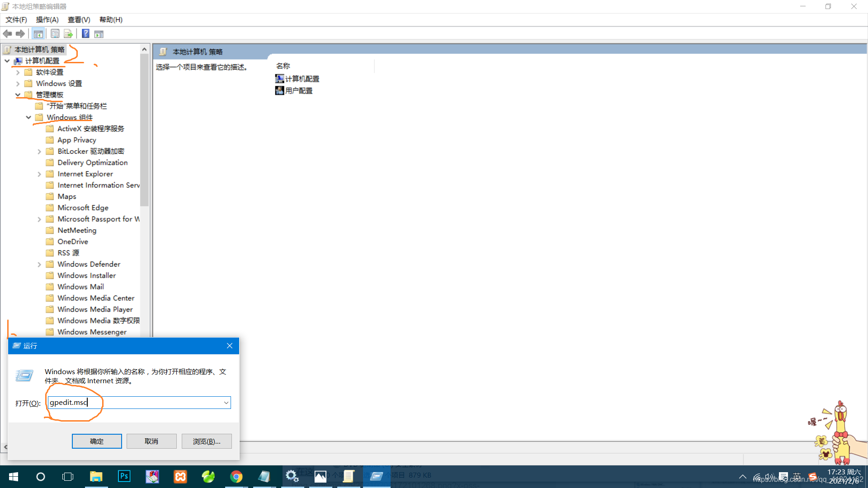Click the volume icon in system tray

769,477
